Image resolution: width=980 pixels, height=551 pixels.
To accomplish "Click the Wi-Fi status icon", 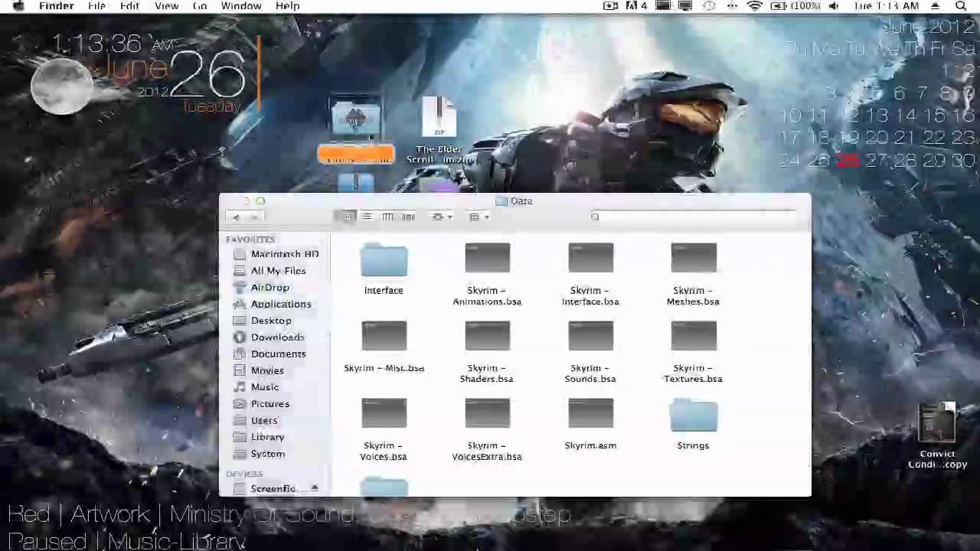I will click(755, 6).
